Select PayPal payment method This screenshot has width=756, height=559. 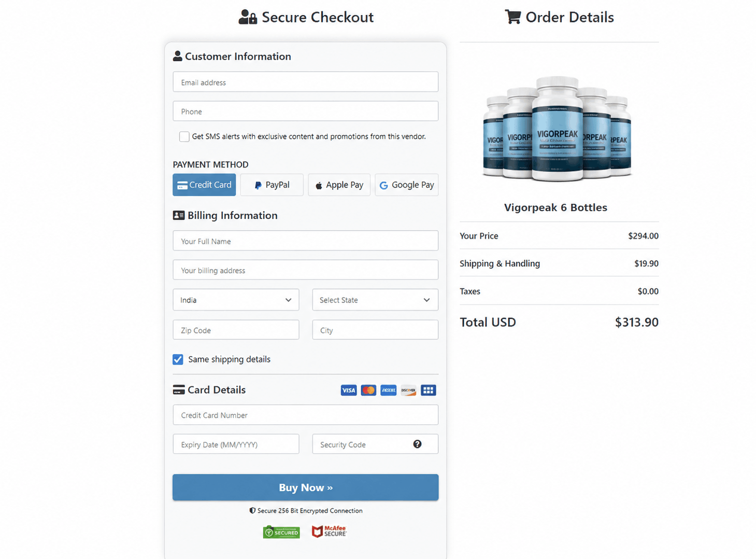(272, 185)
